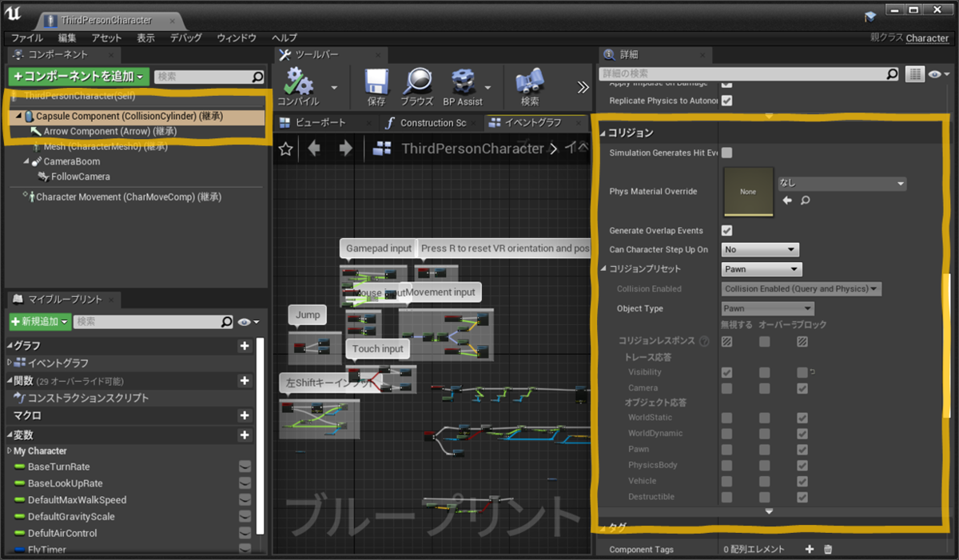Screen dimensions: 959x560
Task: Switch to Construction Script tab
Action: point(432,122)
